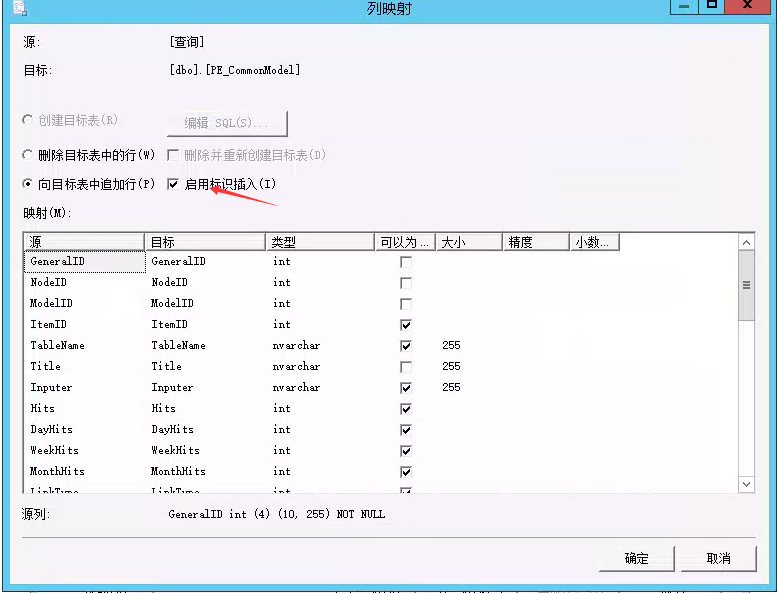Uncheck the enable identity insert checkbox

[x=173, y=185]
